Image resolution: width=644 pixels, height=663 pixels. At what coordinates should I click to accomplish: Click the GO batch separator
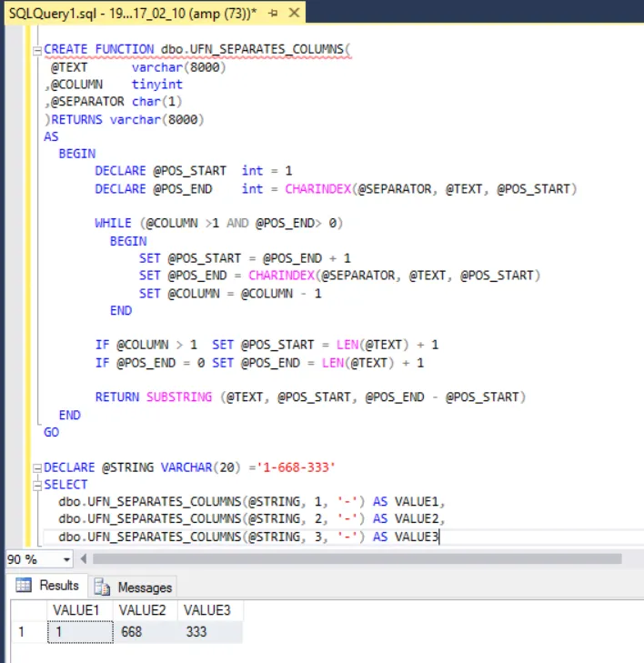point(51,432)
